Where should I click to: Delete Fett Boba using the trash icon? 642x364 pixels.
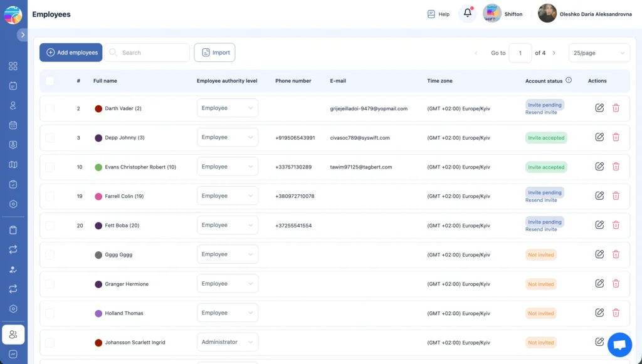click(x=616, y=225)
